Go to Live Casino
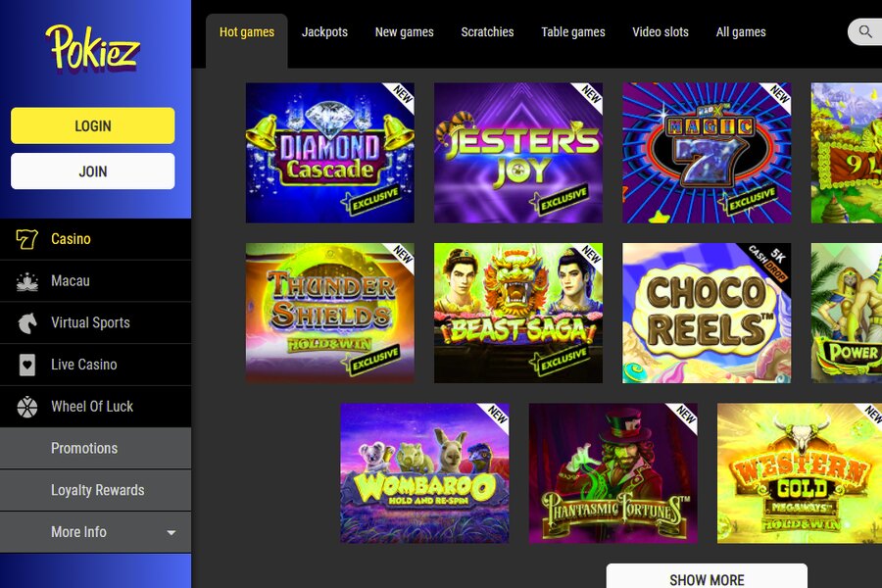 point(96,365)
